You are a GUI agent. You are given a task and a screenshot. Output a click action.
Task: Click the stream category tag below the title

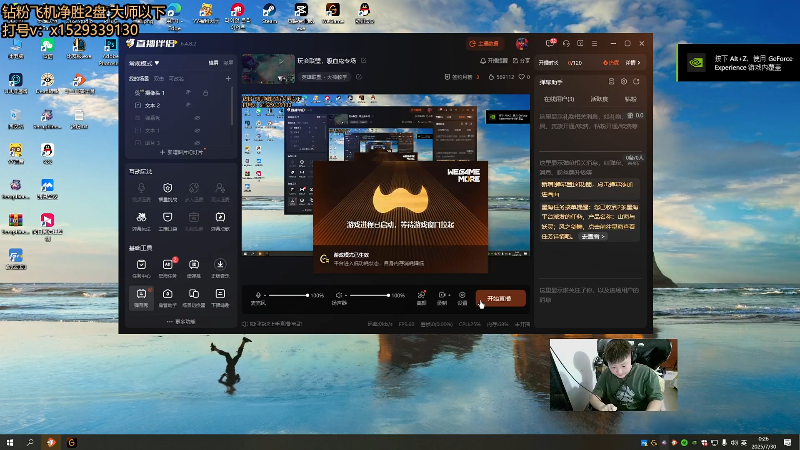pos(324,77)
